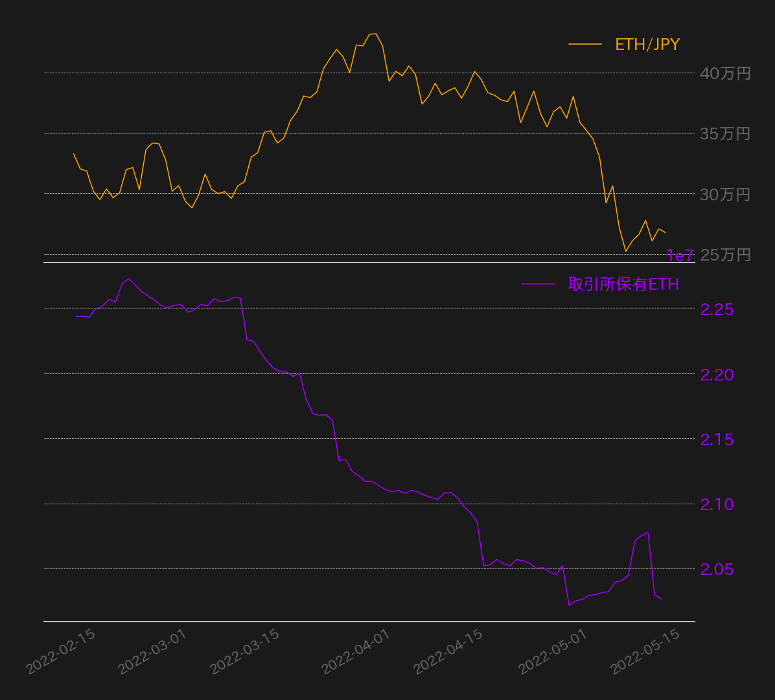This screenshot has width=775, height=700.
Task: Click the orange ETH/JPY legend line swatch
Action: (584, 44)
